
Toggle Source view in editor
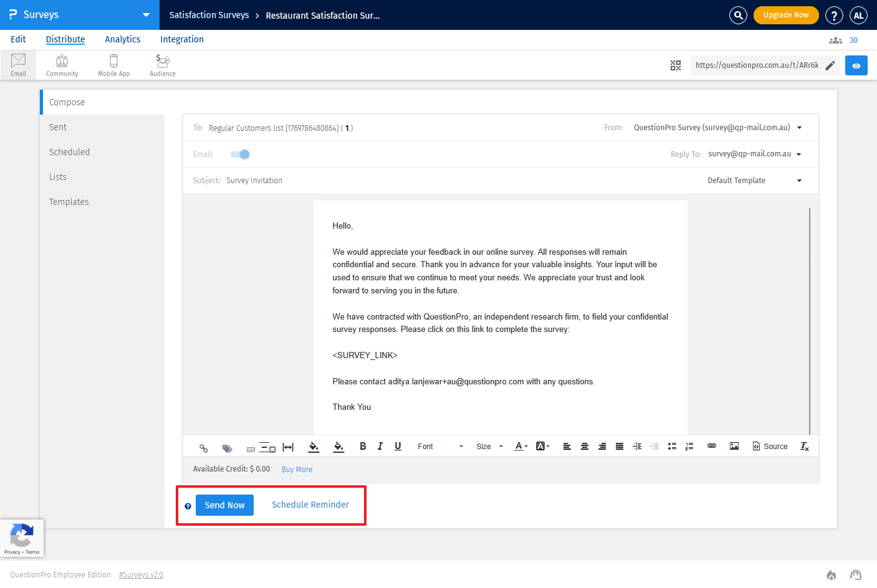pos(770,447)
